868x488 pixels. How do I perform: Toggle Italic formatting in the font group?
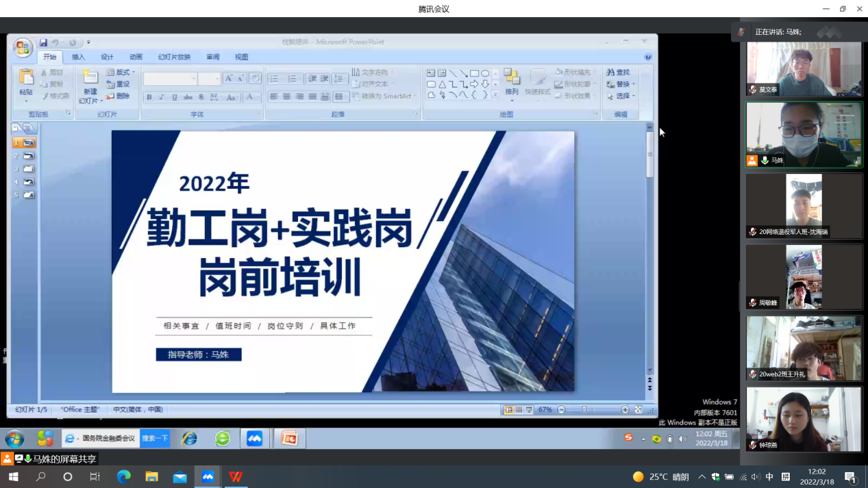click(x=162, y=97)
